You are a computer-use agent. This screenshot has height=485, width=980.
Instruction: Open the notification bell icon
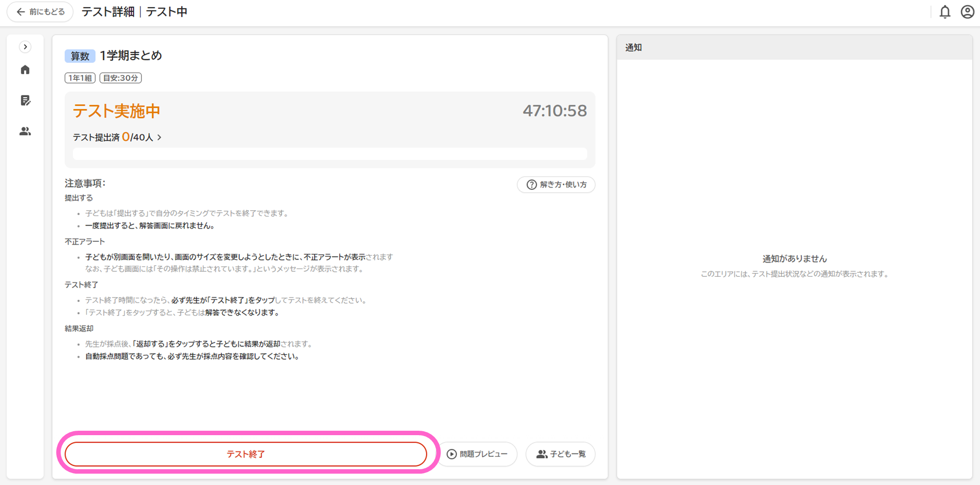click(945, 12)
